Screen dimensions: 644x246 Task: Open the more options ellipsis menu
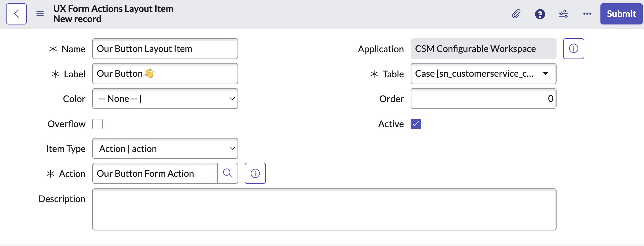[x=587, y=14]
